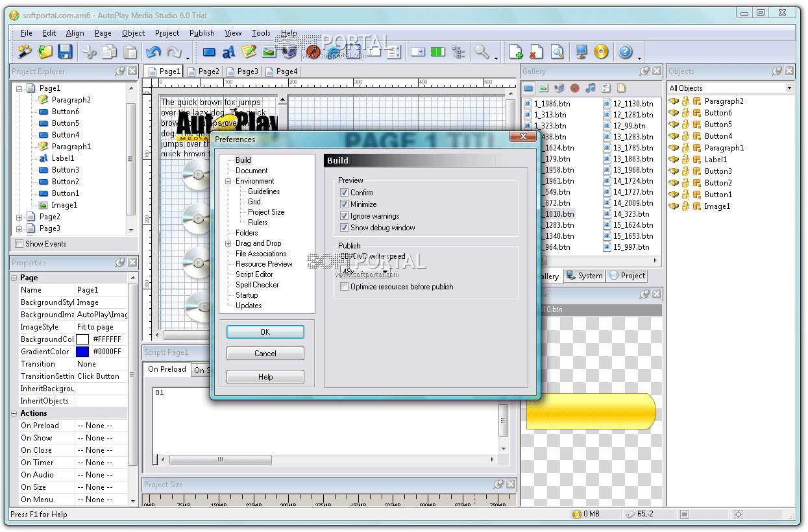Select Script Editor in Preferences tree

click(254, 274)
